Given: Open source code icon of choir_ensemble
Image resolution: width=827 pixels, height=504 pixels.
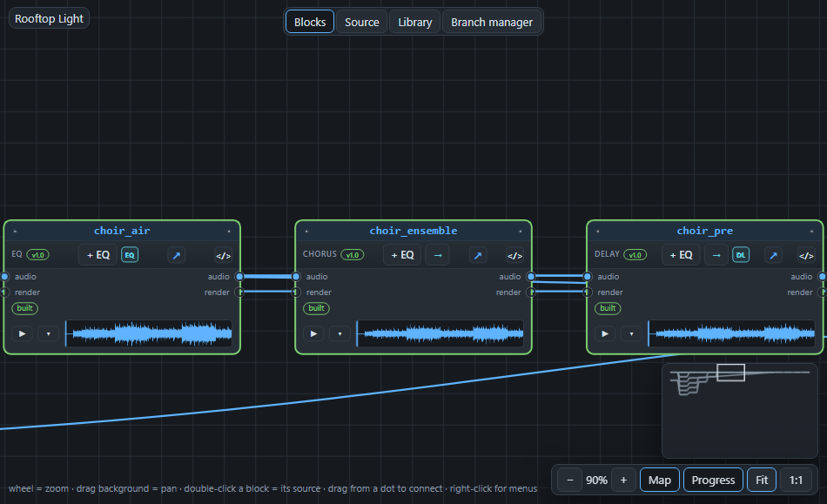Looking at the screenshot, I should [514, 256].
